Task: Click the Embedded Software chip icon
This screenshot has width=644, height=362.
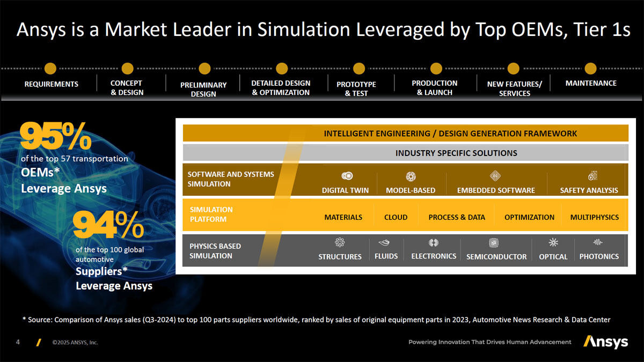Action: (495, 176)
